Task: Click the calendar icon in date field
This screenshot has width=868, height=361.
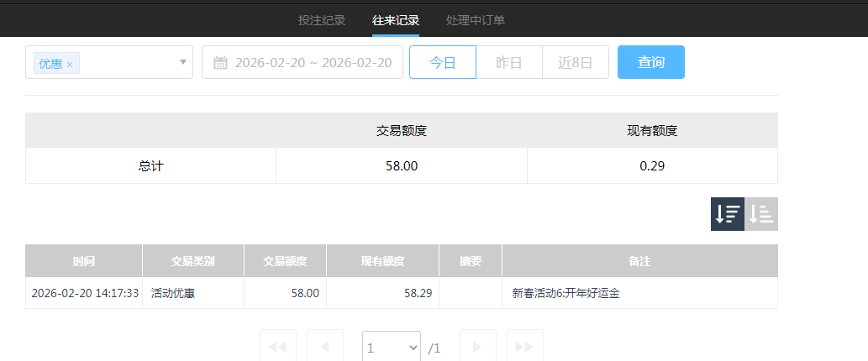Action: pyautogui.click(x=221, y=63)
